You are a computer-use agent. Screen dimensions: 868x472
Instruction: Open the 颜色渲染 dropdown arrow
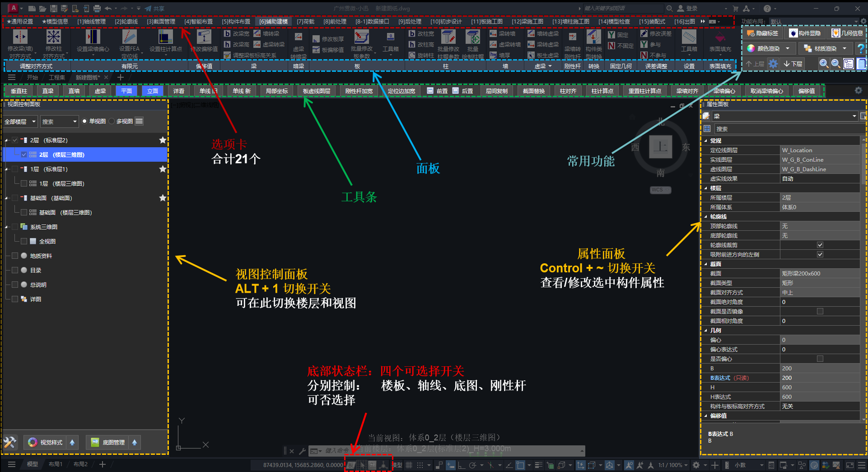pos(788,48)
